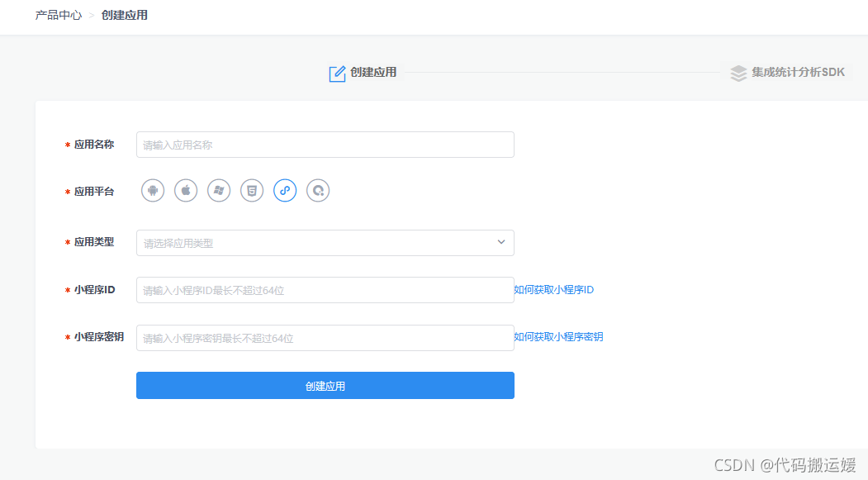Image resolution: width=868 pixels, height=480 pixels.
Task: Click the 应用平台 field label
Action: [x=94, y=192]
